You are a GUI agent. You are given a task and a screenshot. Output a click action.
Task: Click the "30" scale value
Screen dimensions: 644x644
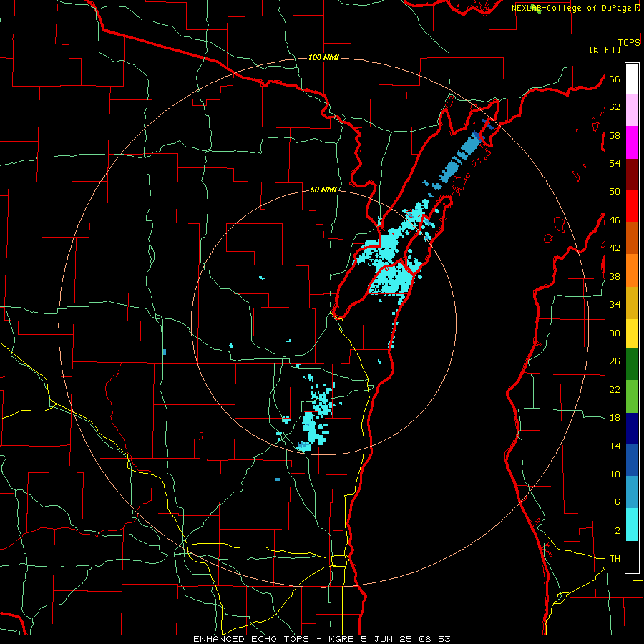click(615, 333)
